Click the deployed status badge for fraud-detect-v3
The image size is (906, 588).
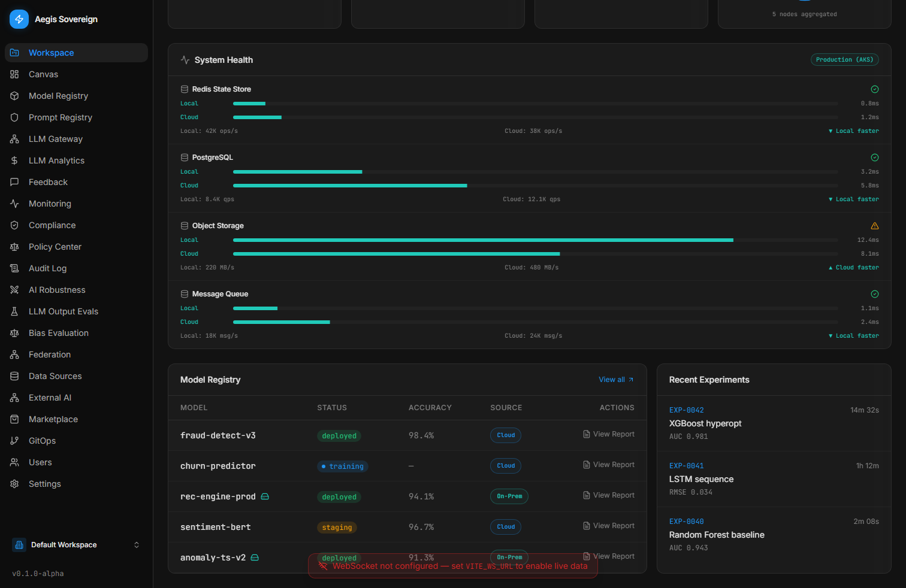[339, 436]
